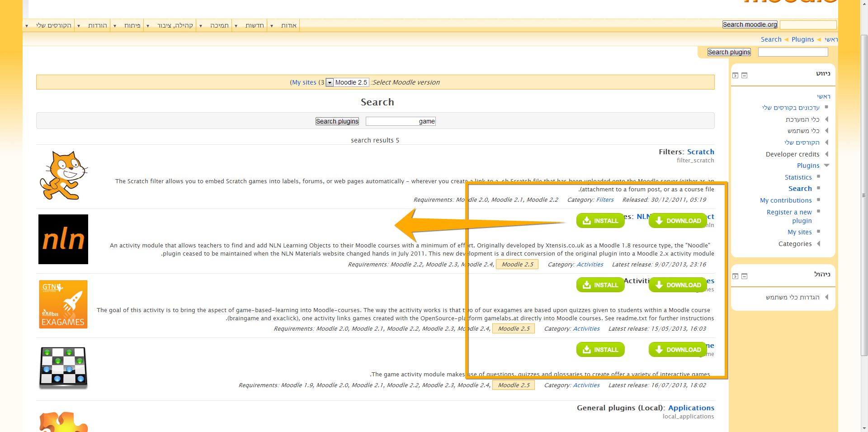Viewport: 868px width, 432px height.
Task: Click the Moodle 2.5 badge in NLN row
Action: click(517, 264)
